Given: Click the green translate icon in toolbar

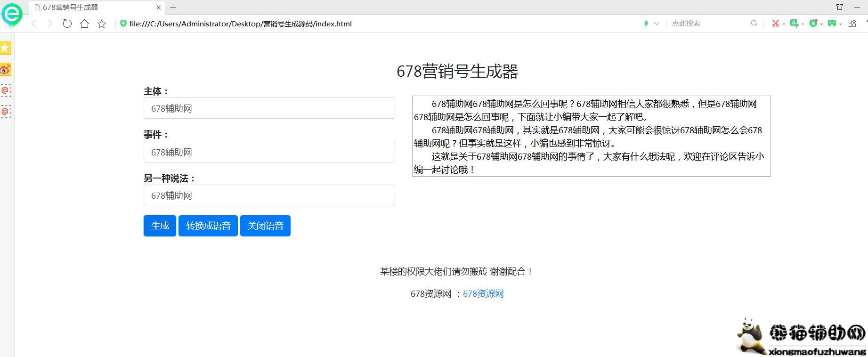Looking at the screenshot, I should [794, 23].
